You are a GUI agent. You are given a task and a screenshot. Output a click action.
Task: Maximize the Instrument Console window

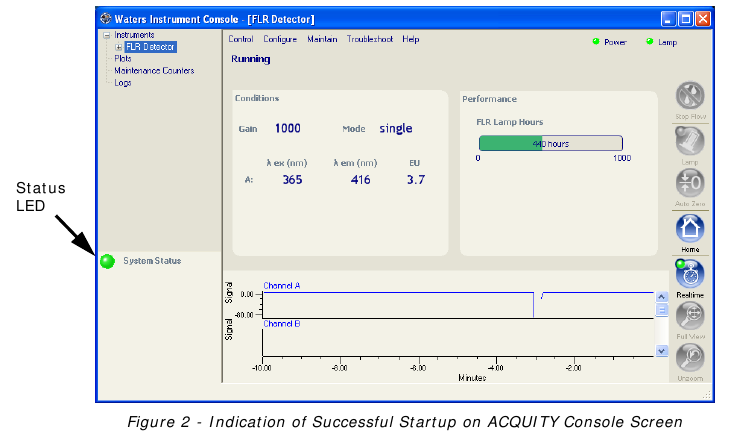coord(685,19)
